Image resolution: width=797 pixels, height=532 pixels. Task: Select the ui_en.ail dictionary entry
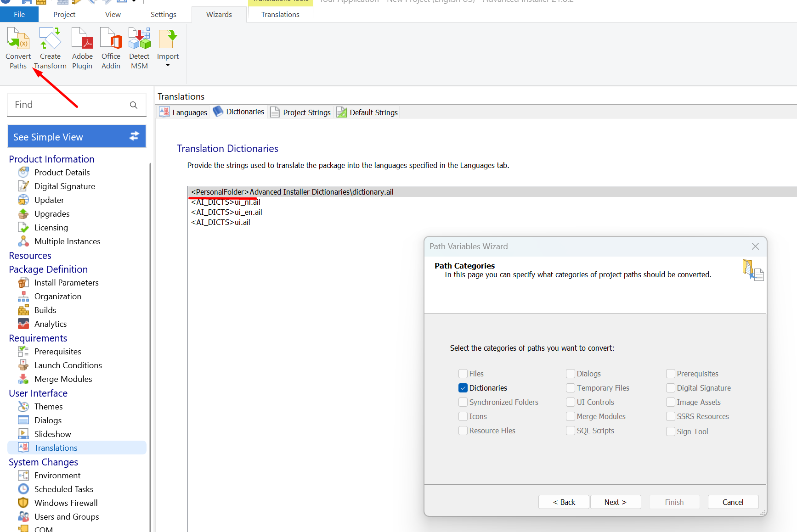point(226,212)
